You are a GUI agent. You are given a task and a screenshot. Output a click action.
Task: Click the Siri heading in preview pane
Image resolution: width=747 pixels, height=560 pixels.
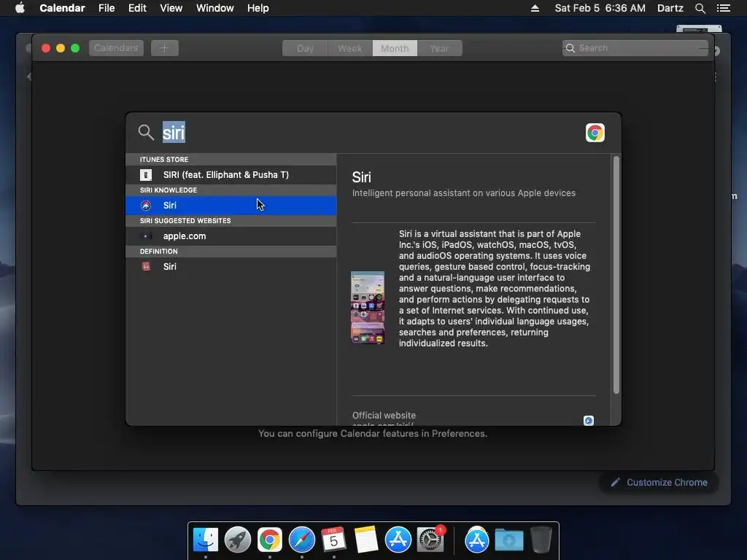[362, 177]
